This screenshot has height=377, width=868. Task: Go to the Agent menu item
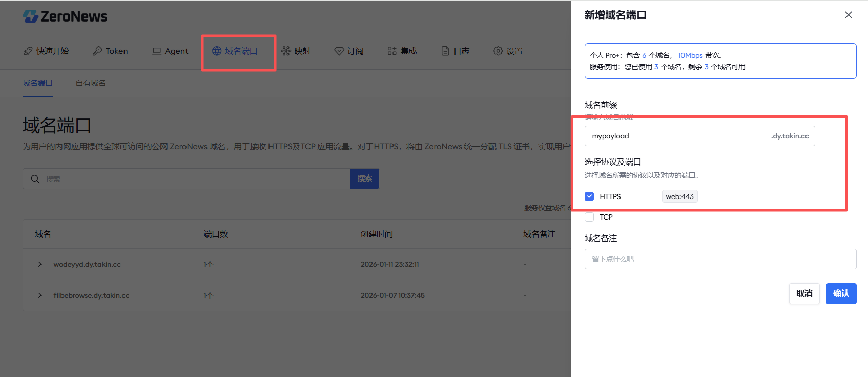pos(170,51)
